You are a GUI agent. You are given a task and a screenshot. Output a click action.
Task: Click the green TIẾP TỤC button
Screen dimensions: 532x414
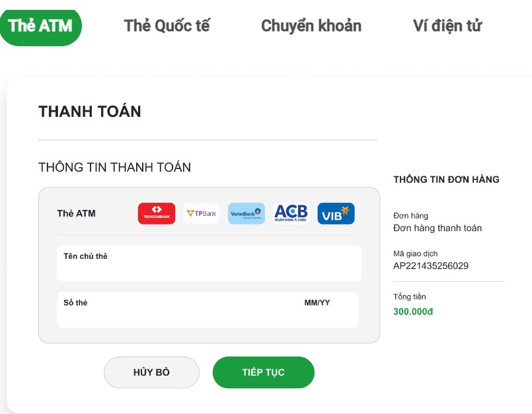(x=264, y=372)
